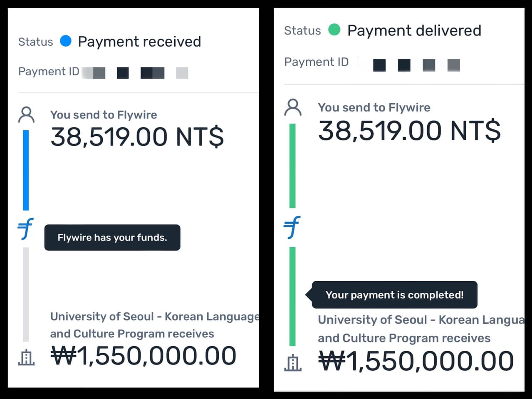Click the Flywire logo beside the funds tooltip
532x399 pixels.
(x=25, y=229)
